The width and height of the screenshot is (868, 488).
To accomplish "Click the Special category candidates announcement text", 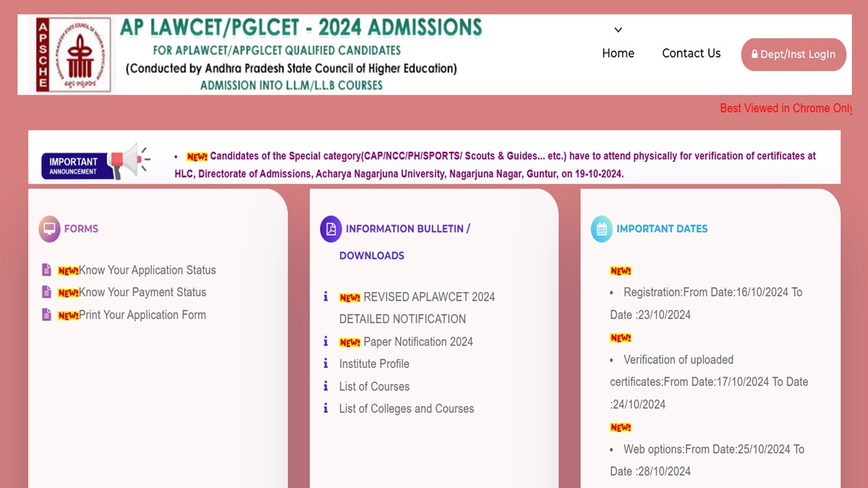I will pos(495,165).
